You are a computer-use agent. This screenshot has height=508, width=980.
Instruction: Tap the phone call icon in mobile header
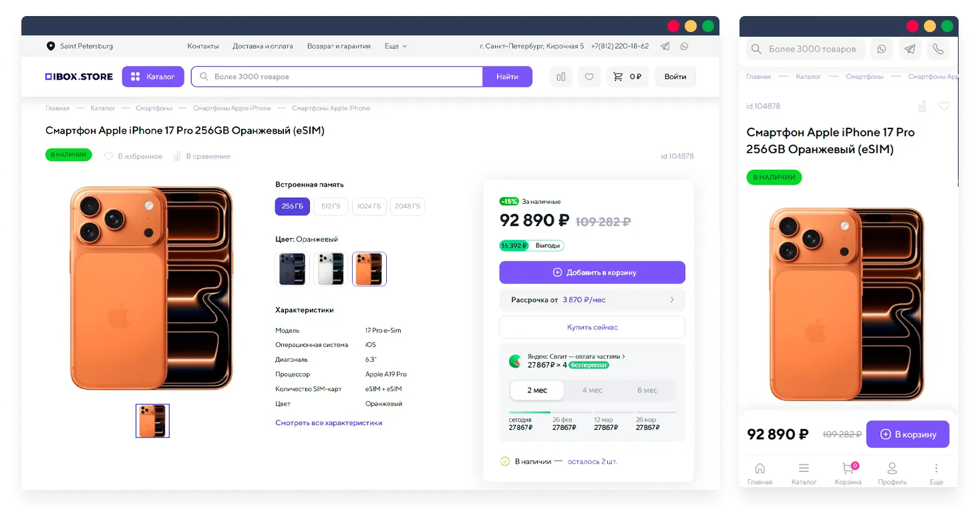[938, 49]
